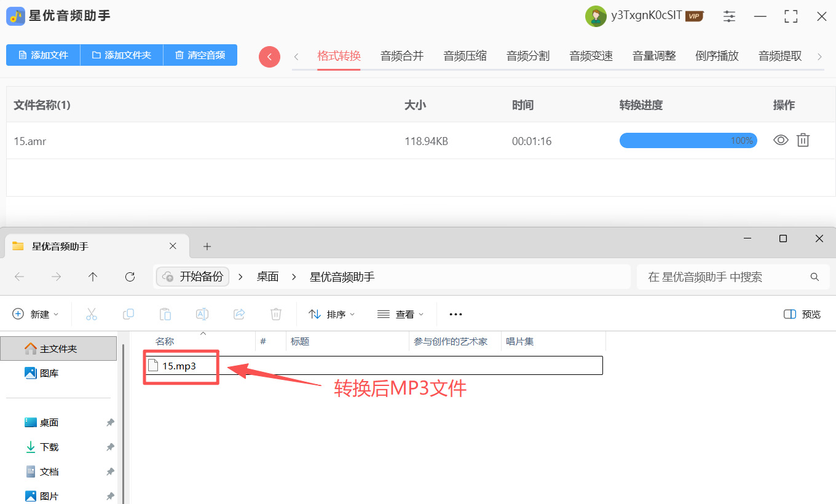Switch to the 音频提取 tab
The width and height of the screenshot is (836, 504).
780,57
